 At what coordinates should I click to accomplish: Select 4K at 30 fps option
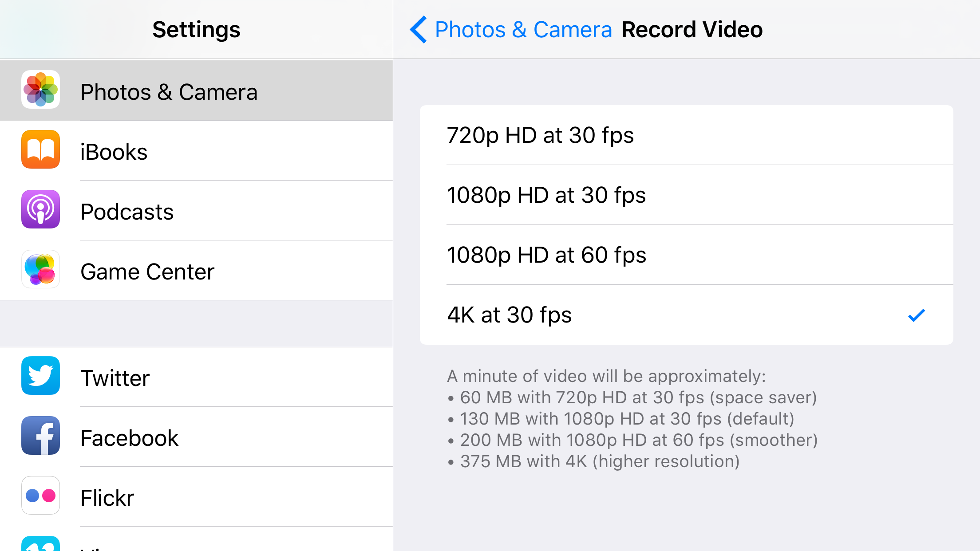tap(686, 315)
